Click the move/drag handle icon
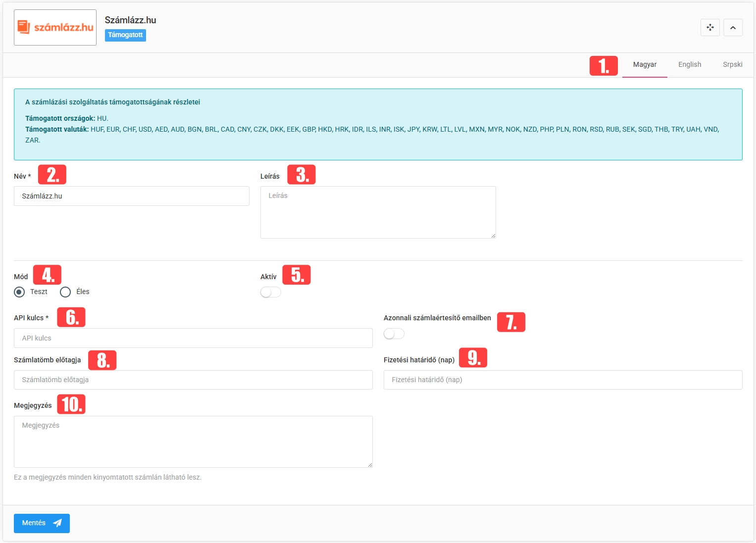Screen dimensions: 756x543 pyautogui.click(x=710, y=28)
